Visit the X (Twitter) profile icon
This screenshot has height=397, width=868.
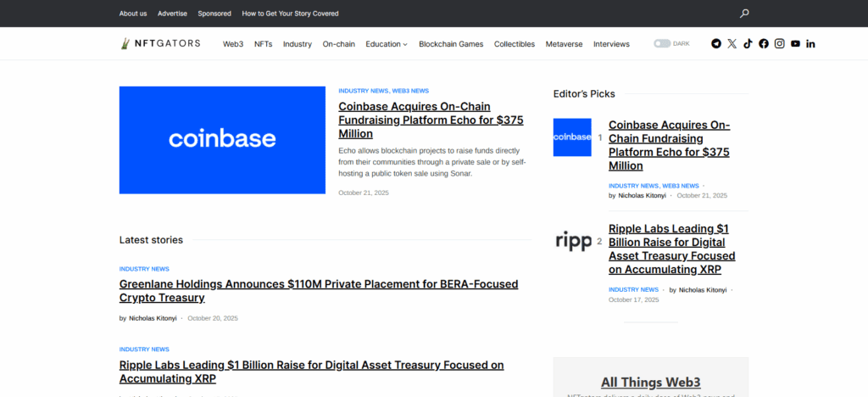(x=732, y=44)
